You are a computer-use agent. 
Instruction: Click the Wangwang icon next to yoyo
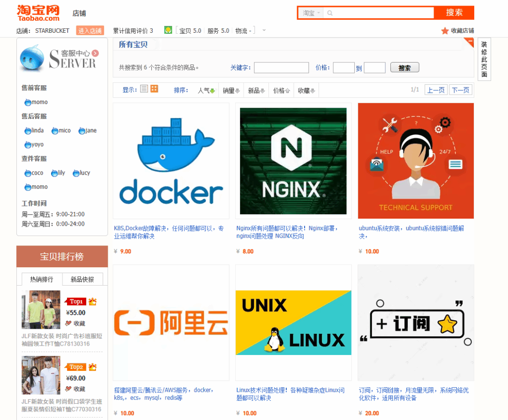click(28, 145)
